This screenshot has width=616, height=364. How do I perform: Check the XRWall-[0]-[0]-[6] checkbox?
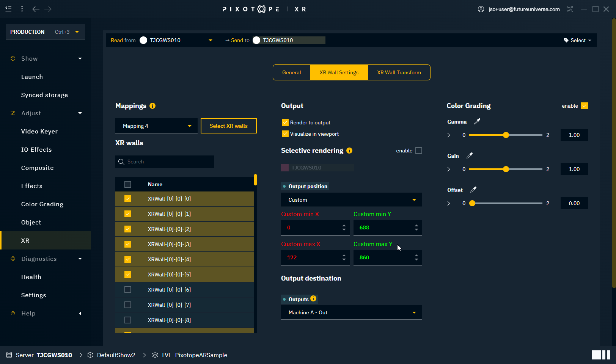pyautogui.click(x=128, y=290)
